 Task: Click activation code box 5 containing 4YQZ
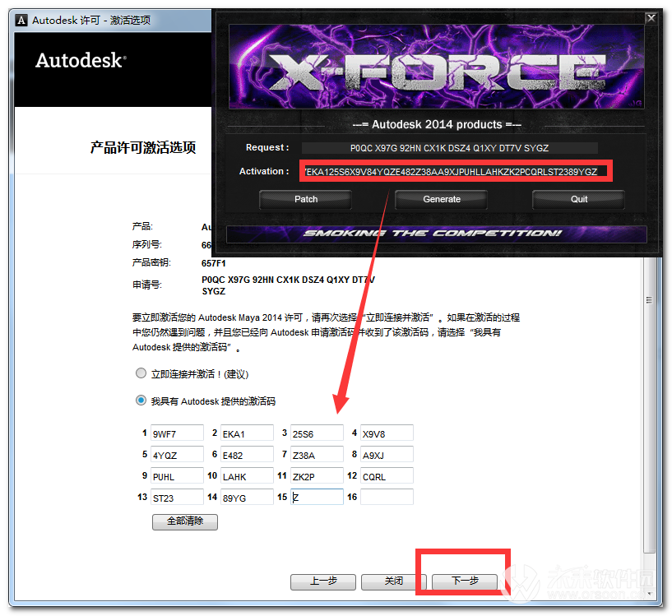point(177,454)
